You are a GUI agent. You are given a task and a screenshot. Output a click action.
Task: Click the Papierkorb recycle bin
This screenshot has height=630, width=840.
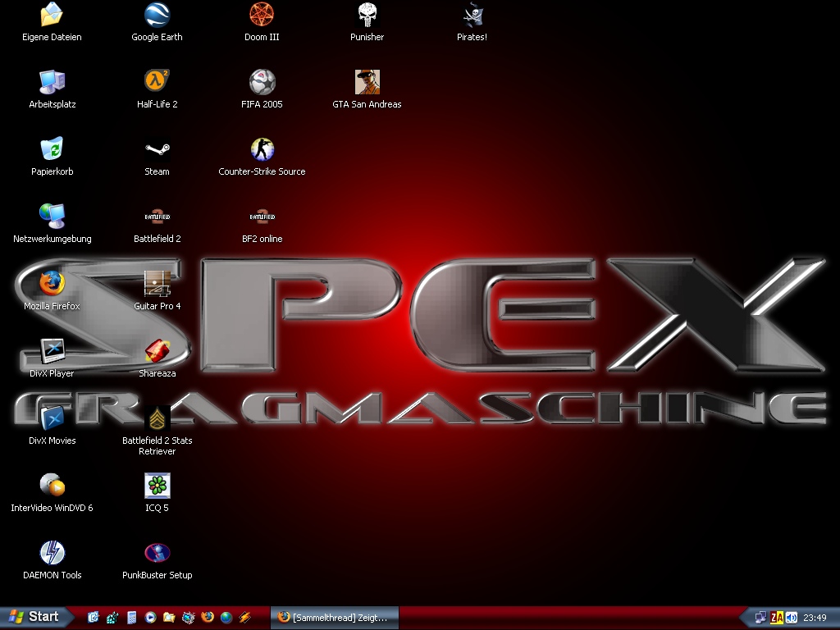click(52, 149)
